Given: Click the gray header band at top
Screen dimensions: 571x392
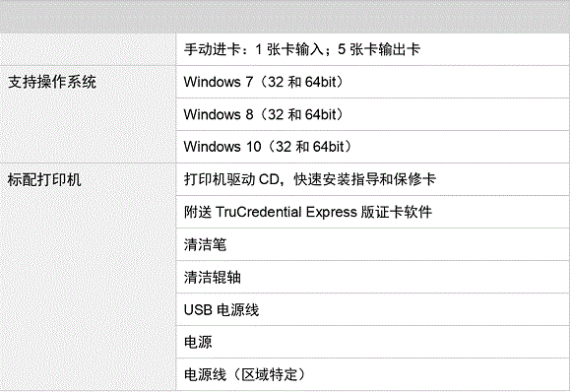Looking at the screenshot, I should click(285, 17).
